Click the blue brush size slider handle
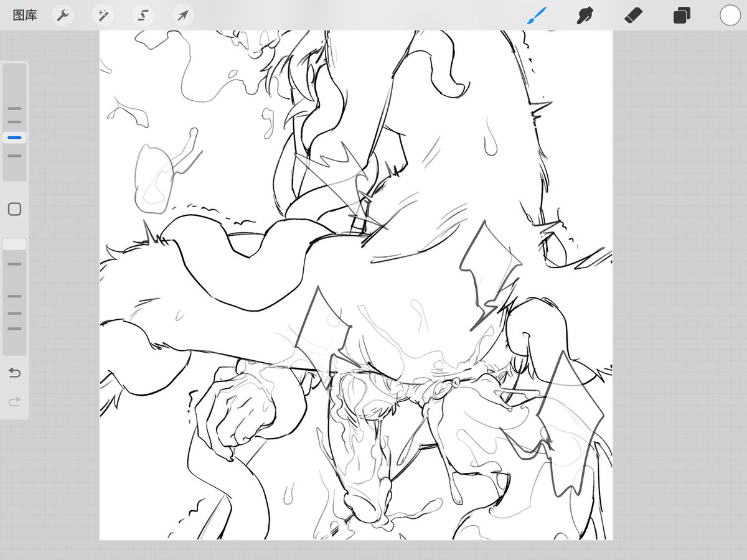Image resolution: width=747 pixels, height=560 pixels. [14, 138]
